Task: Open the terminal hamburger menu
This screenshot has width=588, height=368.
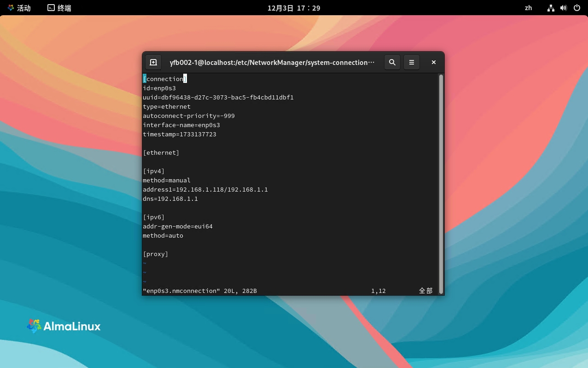Action: (x=412, y=62)
